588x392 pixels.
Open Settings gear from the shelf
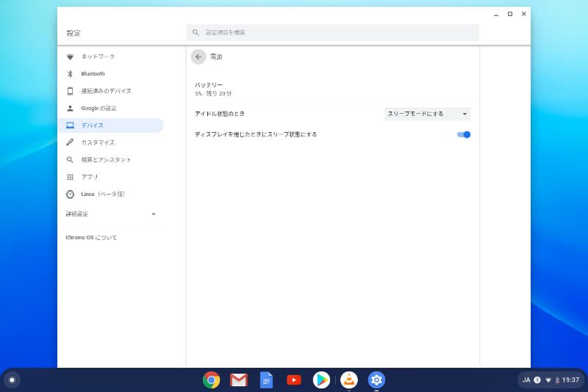(x=376, y=380)
